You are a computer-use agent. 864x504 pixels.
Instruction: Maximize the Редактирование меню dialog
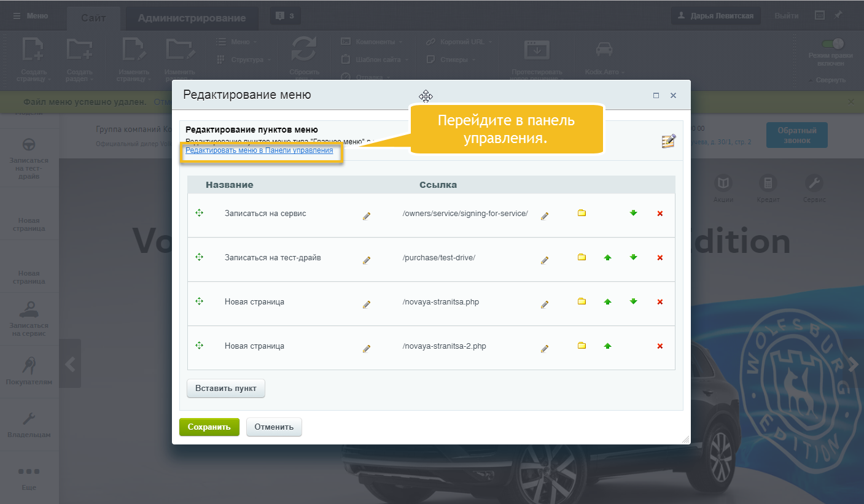656,96
